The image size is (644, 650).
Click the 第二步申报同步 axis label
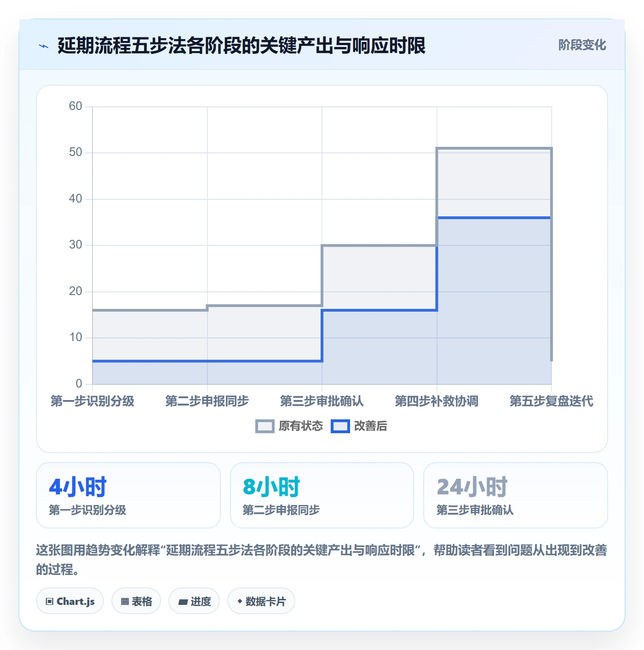click(207, 401)
